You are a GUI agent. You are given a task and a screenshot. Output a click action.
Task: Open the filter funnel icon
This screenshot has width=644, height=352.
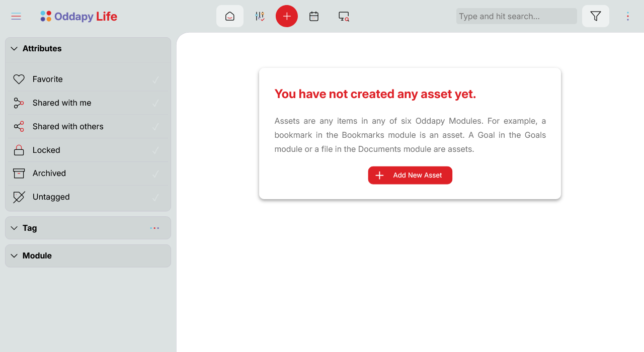click(x=596, y=16)
